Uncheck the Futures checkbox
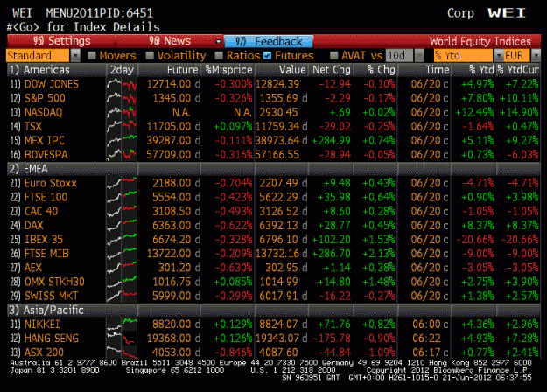The image size is (547, 392). [x=267, y=55]
